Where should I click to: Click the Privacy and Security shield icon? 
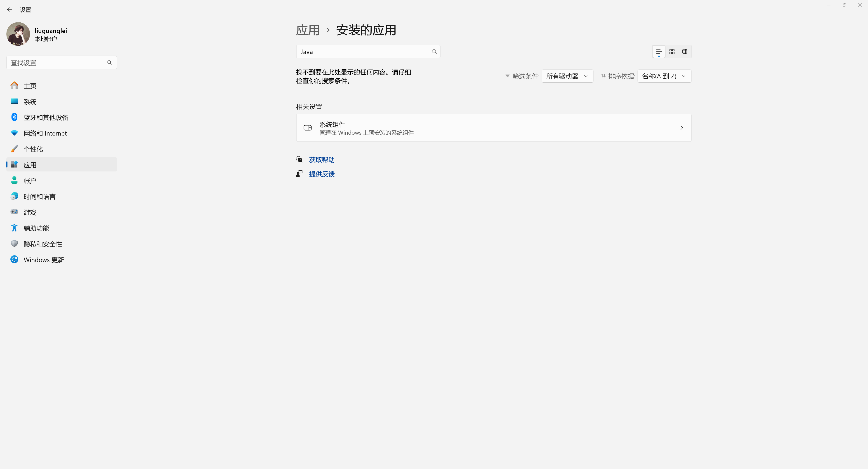(14, 244)
